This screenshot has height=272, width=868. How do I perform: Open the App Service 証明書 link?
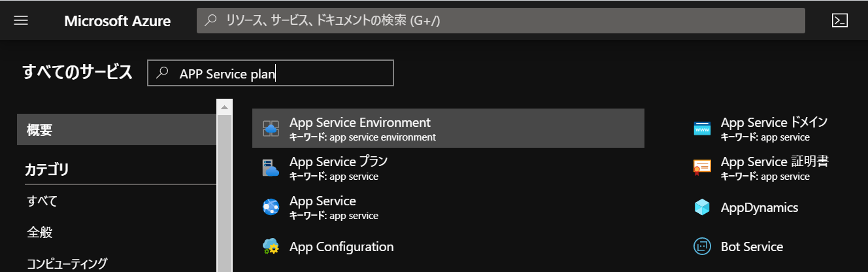coord(775,161)
